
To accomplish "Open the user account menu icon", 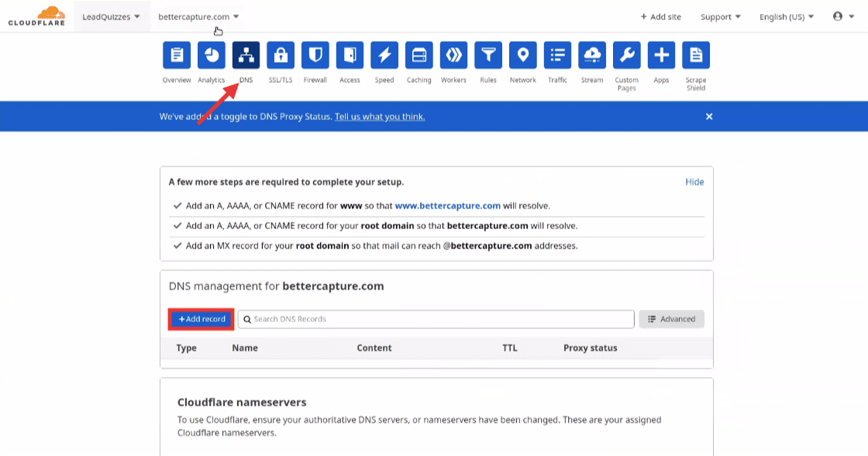I will pyautogui.click(x=843, y=16).
